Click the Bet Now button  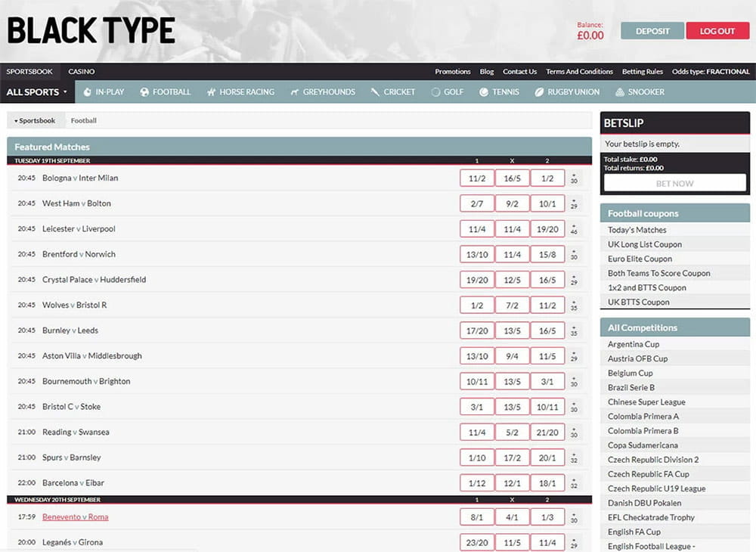pyautogui.click(x=674, y=183)
